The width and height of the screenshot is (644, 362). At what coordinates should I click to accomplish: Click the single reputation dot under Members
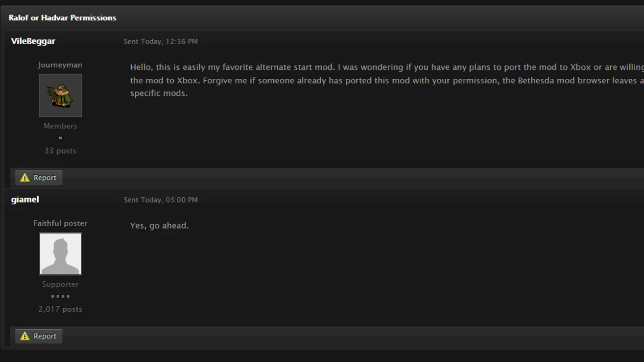pos(60,138)
